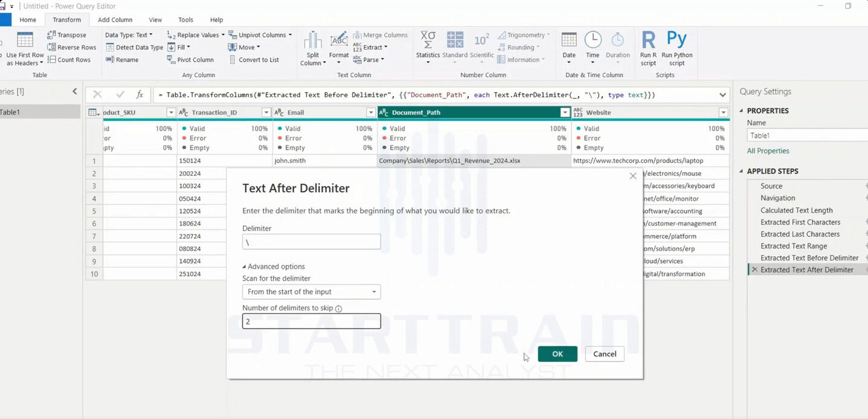This screenshot has height=419, width=868.
Task: Click the table corner menu icon
Action: point(94,112)
